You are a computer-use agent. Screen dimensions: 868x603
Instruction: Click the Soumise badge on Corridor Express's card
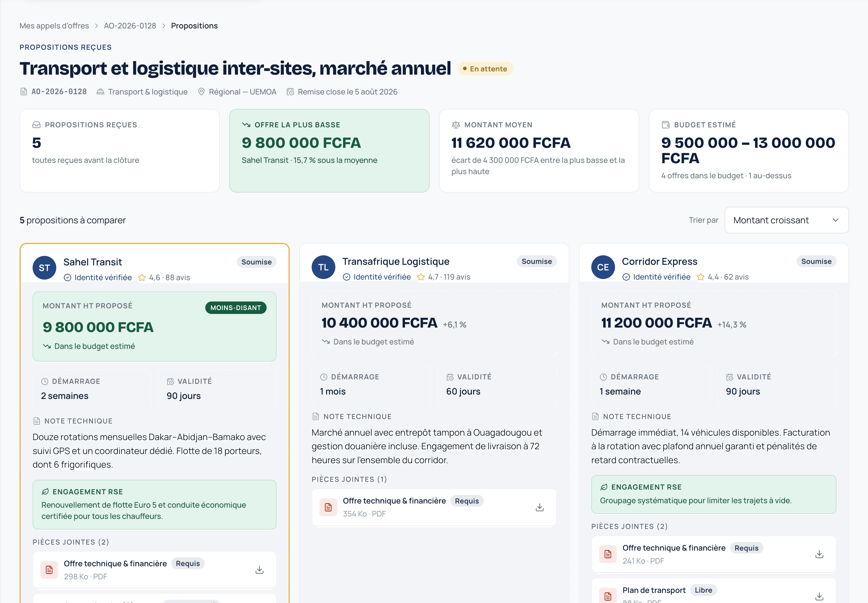(x=816, y=262)
